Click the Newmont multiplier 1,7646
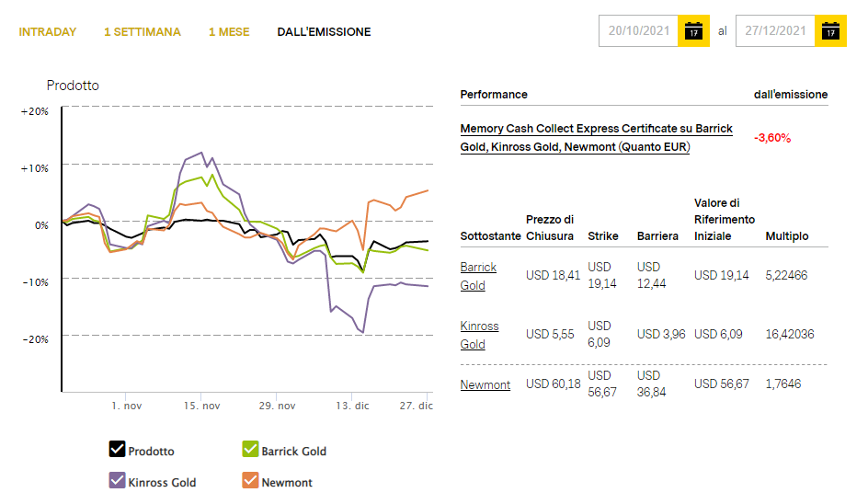 [x=782, y=384]
